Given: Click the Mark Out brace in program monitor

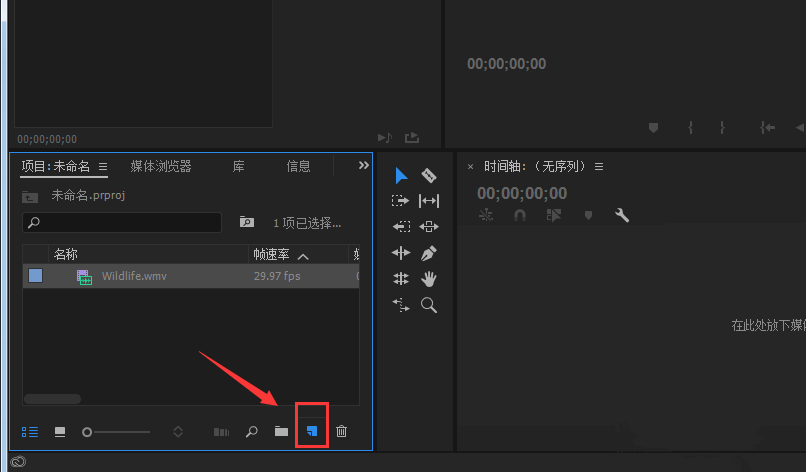Looking at the screenshot, I should 722,128.
